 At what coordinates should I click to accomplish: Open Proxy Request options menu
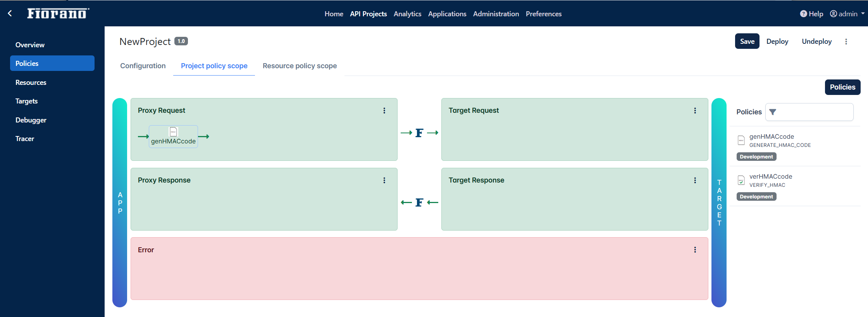384,110
